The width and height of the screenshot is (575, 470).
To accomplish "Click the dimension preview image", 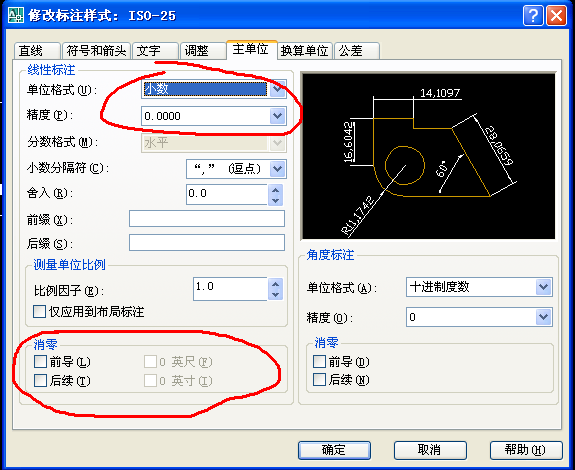I will (428, 156).
